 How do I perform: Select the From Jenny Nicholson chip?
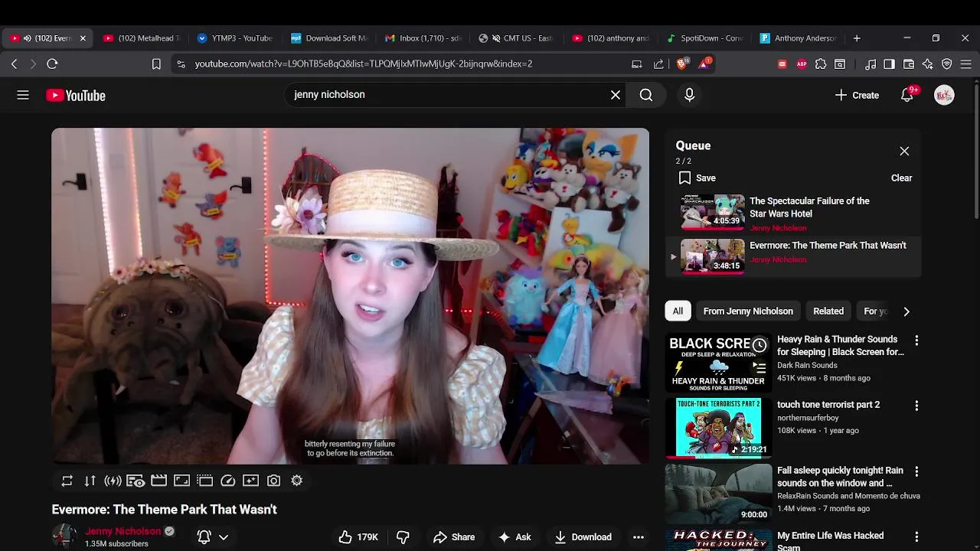tap(748, 311)
